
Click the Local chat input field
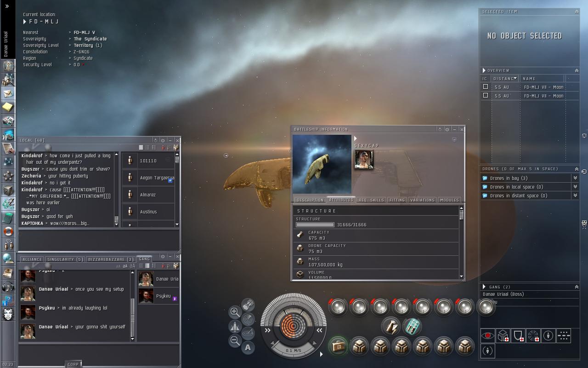click(x=99, y=240)
